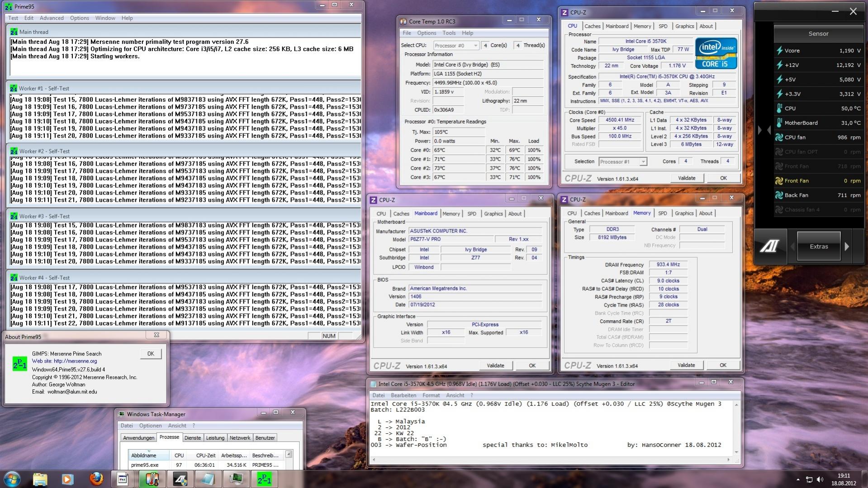Screen dimensions: 868x488
Task: Switch to Core Temp thermometer taskbar icon
Action: pyautogui.click(x=152, y=479)
